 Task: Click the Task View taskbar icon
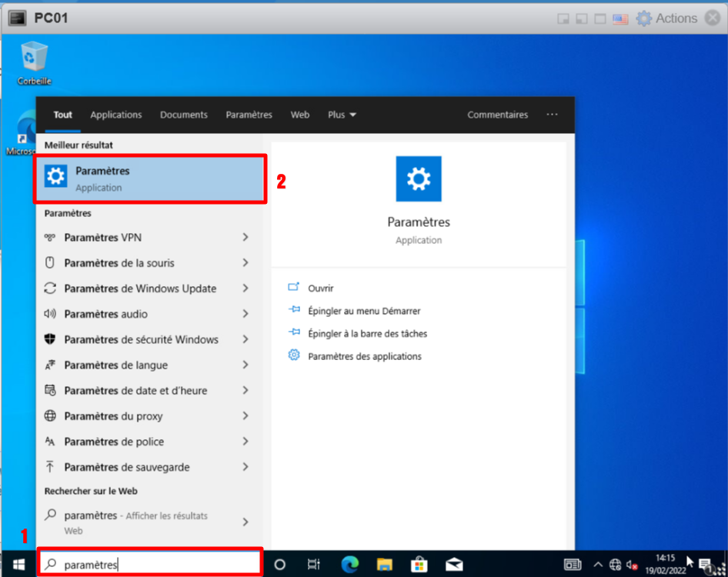[x=313, y=564]
